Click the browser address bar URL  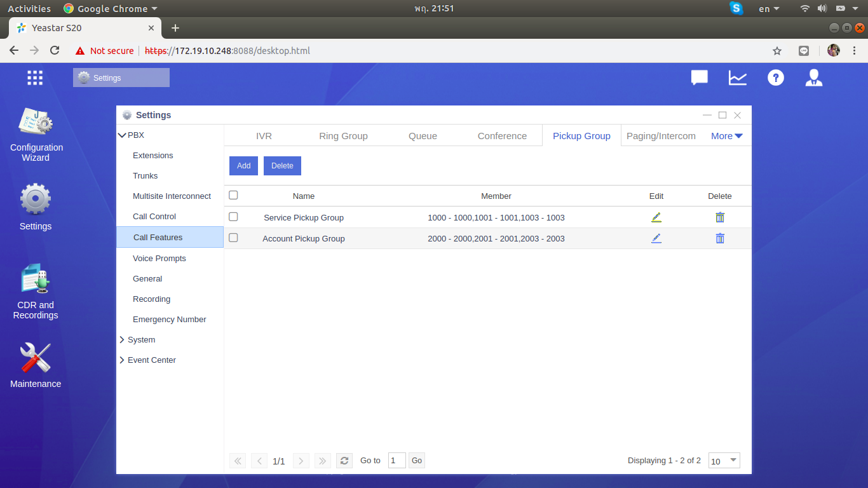[x=227, y=50]
